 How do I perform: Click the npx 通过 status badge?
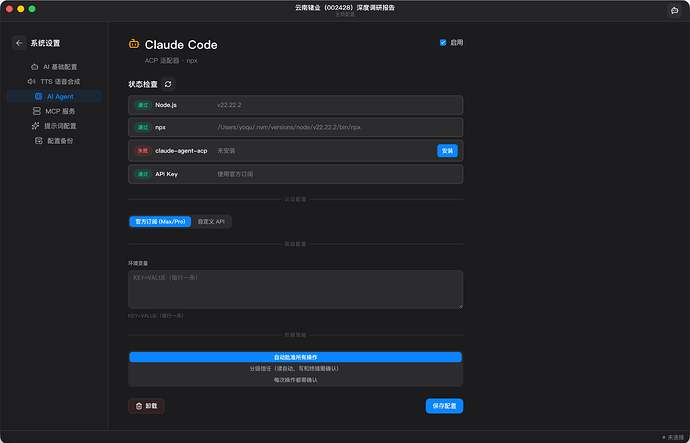(143, 128)
